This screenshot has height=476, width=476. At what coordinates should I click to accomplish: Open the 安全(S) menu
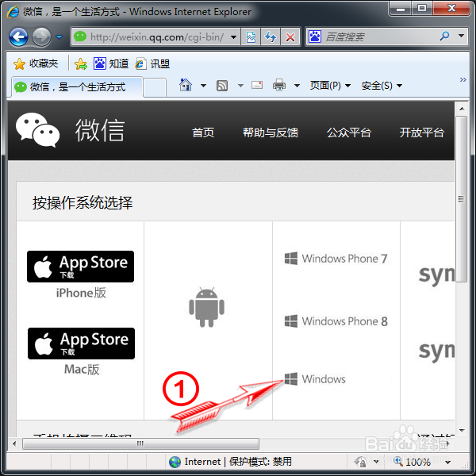click(382, 86)
